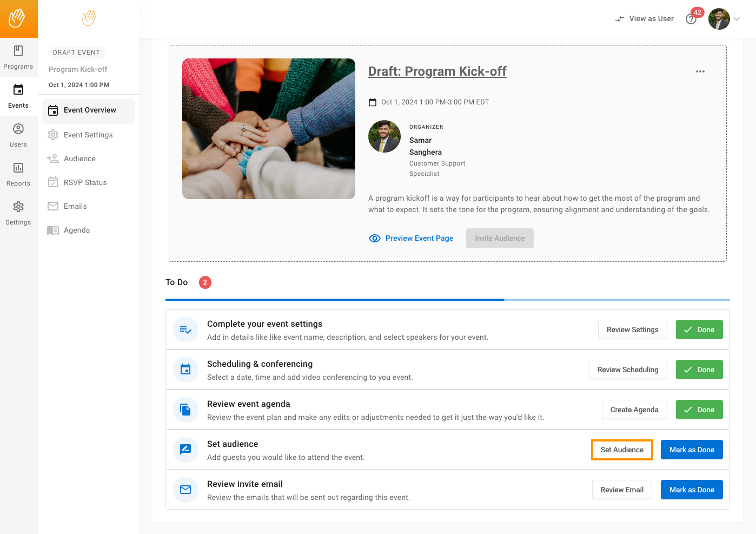Click the RSVP Status calendar-check icon
756x534 pixels.
(x=53, y=182)
